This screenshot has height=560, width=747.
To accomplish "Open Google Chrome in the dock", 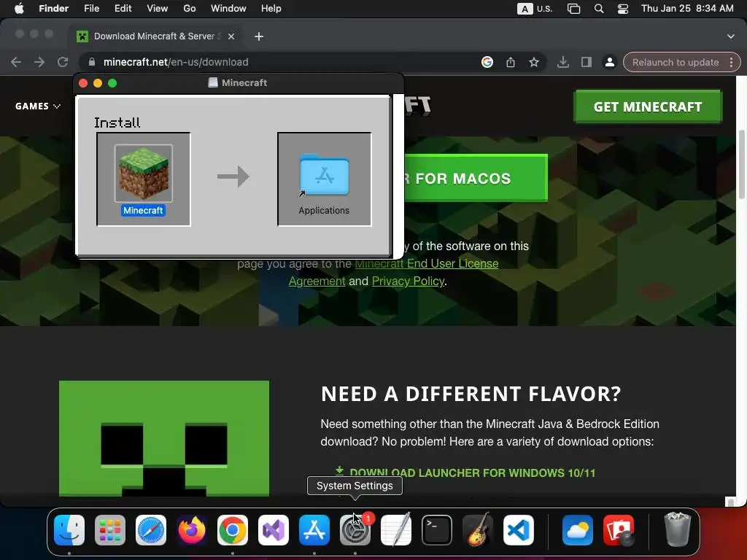I will [233, 530].
